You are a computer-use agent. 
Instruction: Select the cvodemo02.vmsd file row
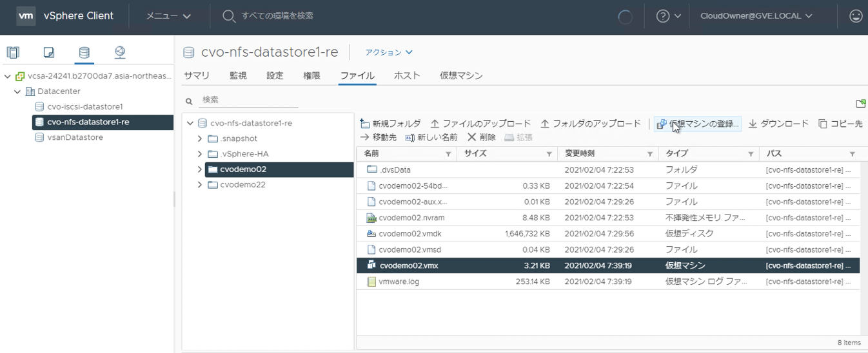click(x=608, y=250)
